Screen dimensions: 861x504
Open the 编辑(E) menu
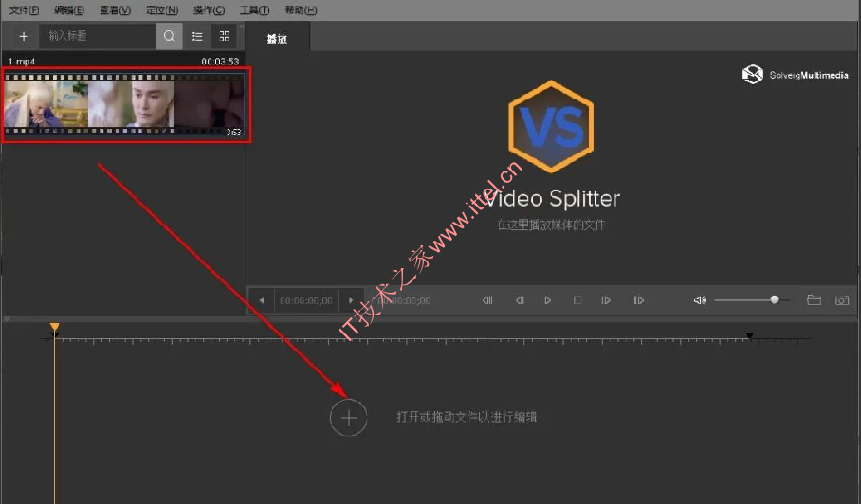point(69,9)
